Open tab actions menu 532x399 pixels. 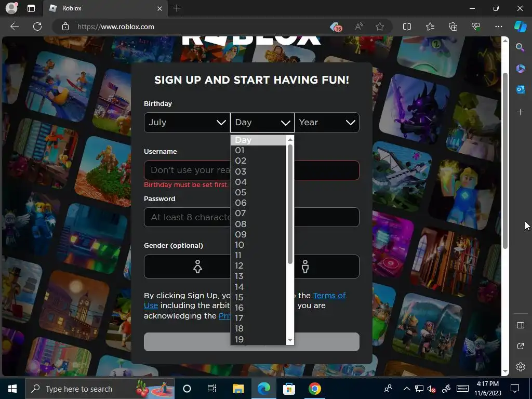(x=31, y=8)
